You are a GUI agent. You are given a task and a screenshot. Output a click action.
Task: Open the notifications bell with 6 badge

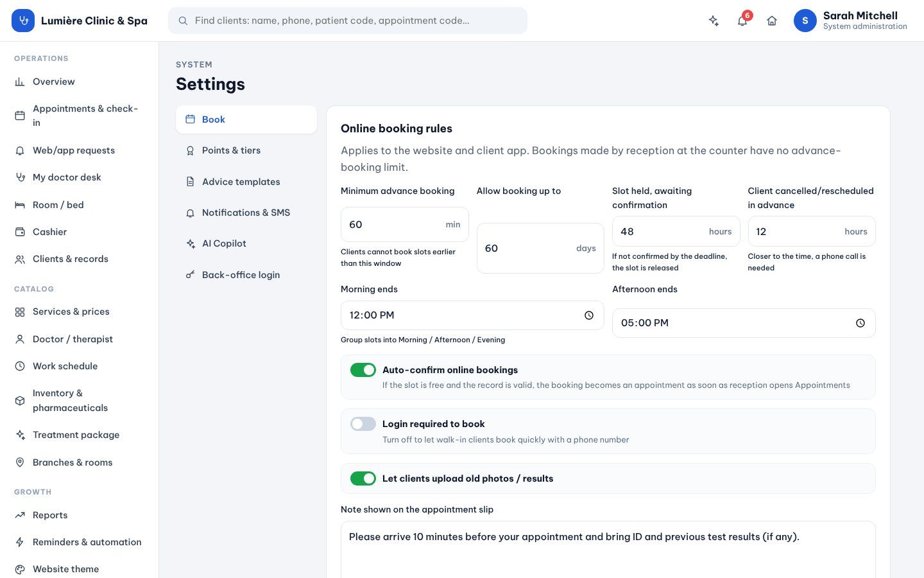click(742, 21)
